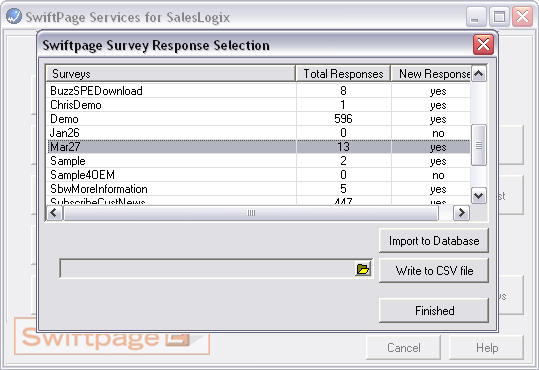Select the Sample4OEM survey row
Viewport: 539px width, 370px height.
coord(258,175)
